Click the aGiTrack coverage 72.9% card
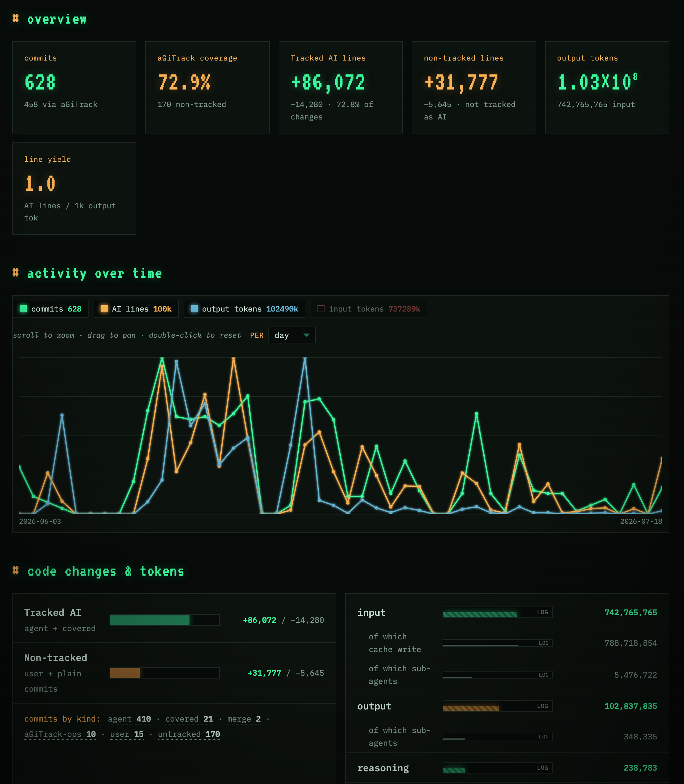684x784 pixels. 207,87
